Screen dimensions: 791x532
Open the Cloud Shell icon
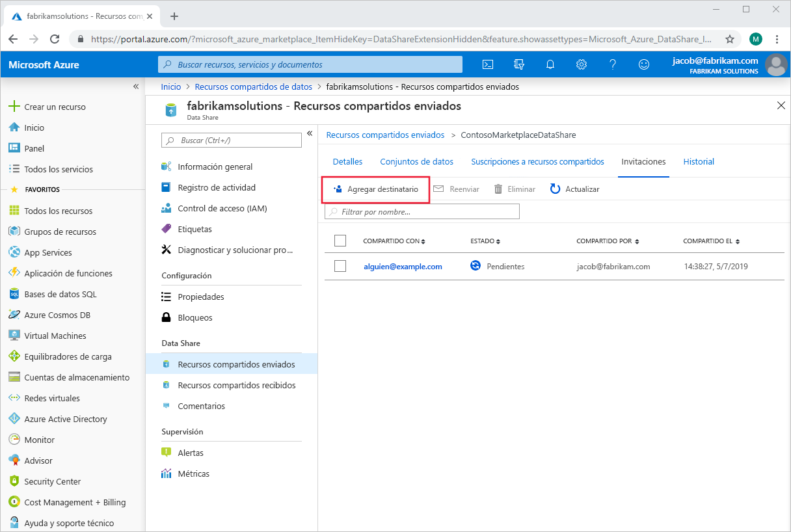click(488, 64)
